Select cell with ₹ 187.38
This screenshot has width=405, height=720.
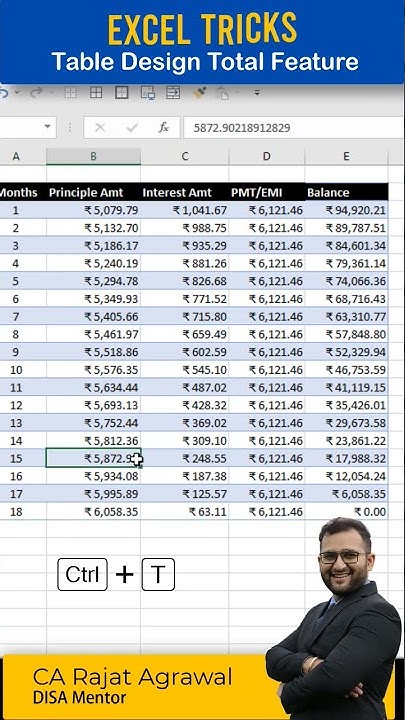tap(185, 476)
